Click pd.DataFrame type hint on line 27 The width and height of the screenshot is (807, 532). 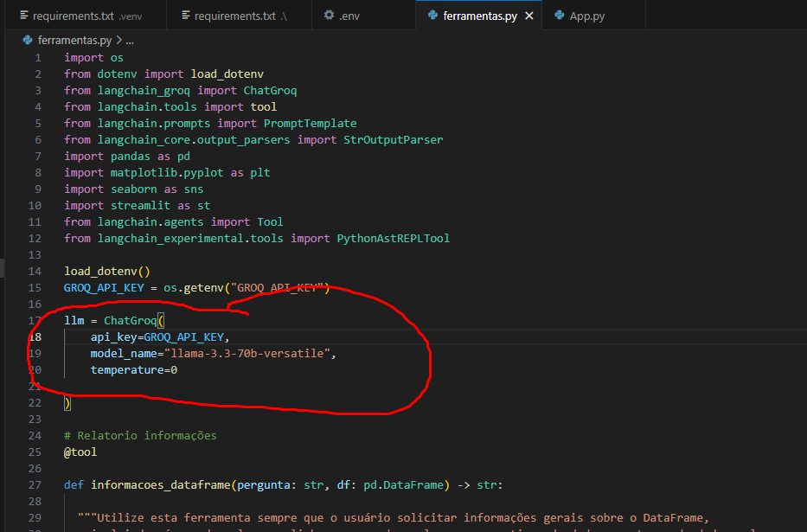point(403,485)
